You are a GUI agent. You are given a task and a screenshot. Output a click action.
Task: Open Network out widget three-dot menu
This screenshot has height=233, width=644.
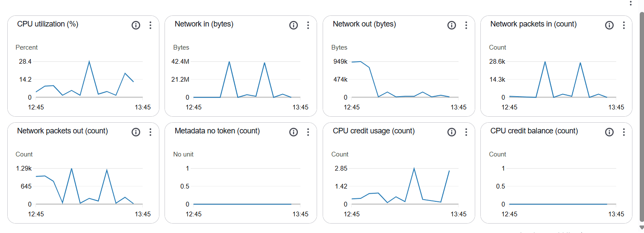(466, 25)
